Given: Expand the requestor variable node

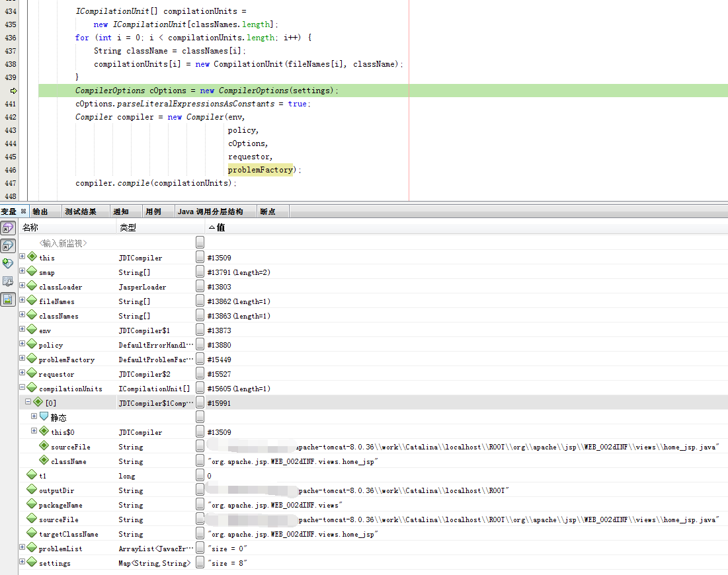Looking at the screenshot, I should click(22, 372).
